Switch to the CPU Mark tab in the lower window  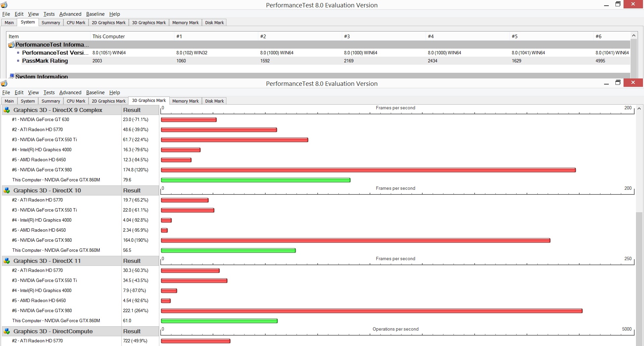click(x=76, y=101)
